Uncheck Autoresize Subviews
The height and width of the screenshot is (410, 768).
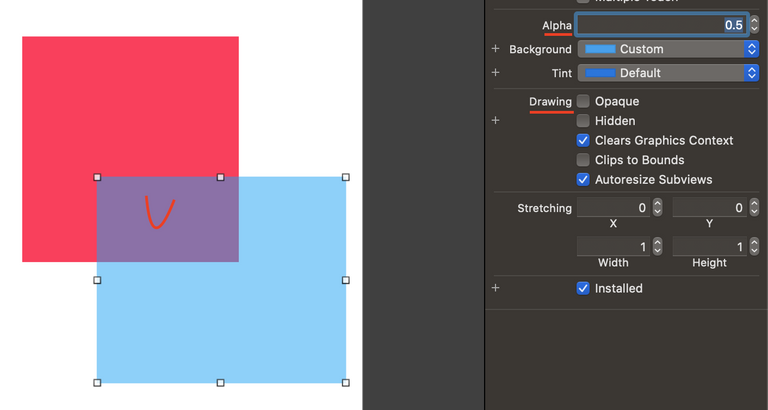[583, 180]
